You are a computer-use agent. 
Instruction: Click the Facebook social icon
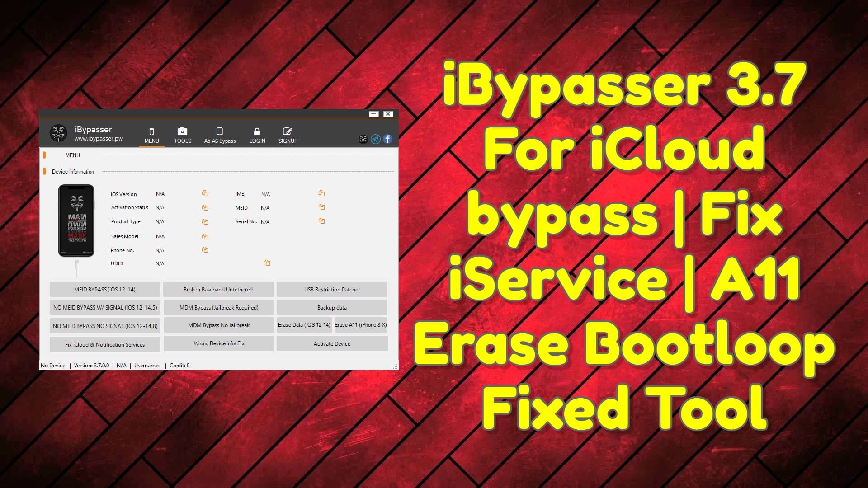pyautogui.click(x=387, y=138)
